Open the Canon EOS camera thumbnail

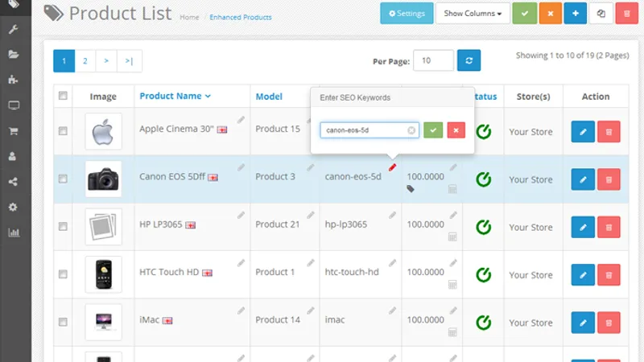[x=104, y=179]
